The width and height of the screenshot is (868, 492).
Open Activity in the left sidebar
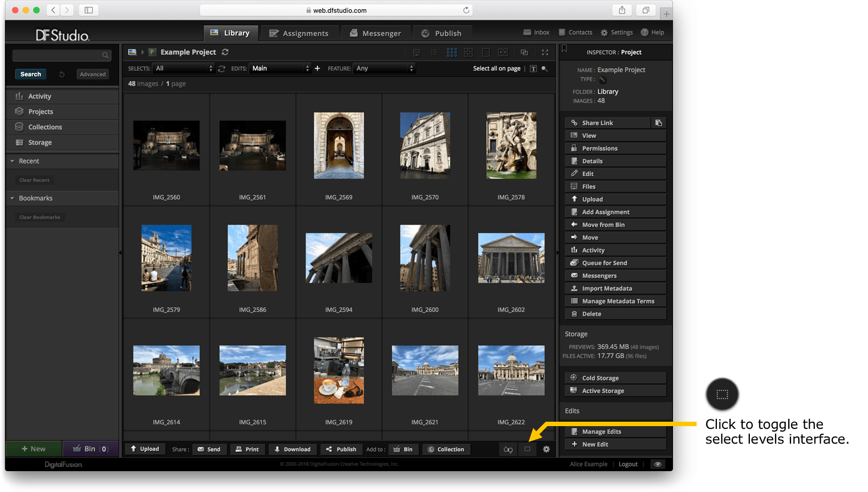click(62, 96)
